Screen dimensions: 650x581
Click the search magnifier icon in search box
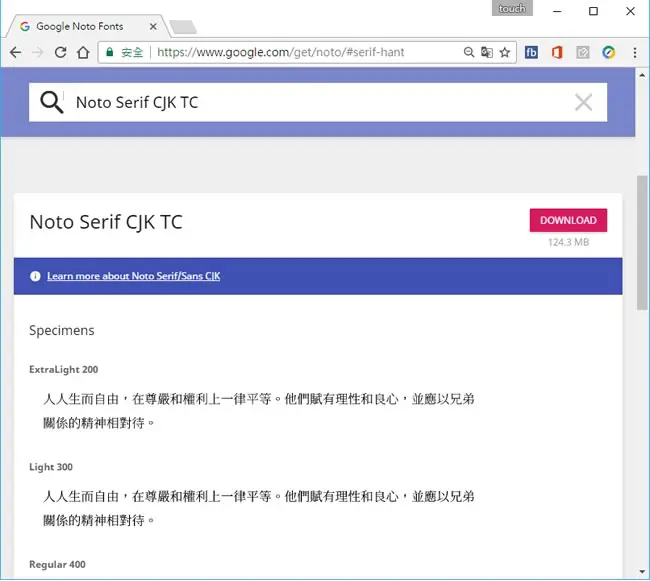[51, 102]
